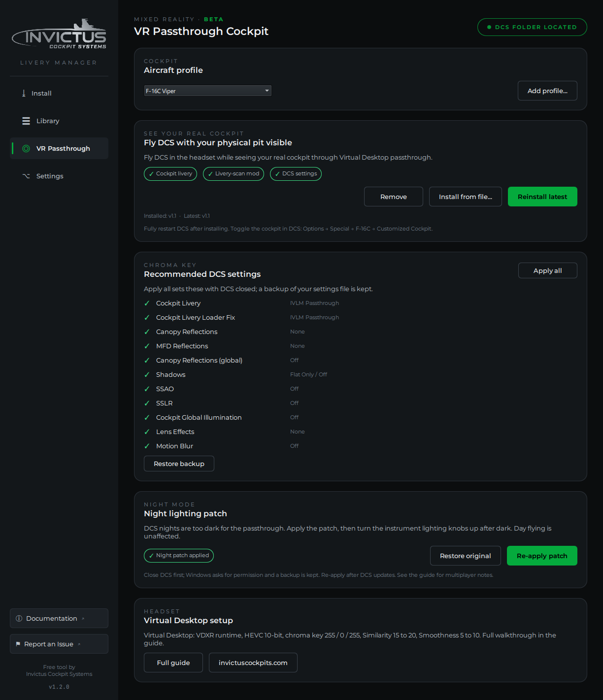
Task: Click checkmark beside Cockpit Livery Loader Fix
Action: (147, 318)
